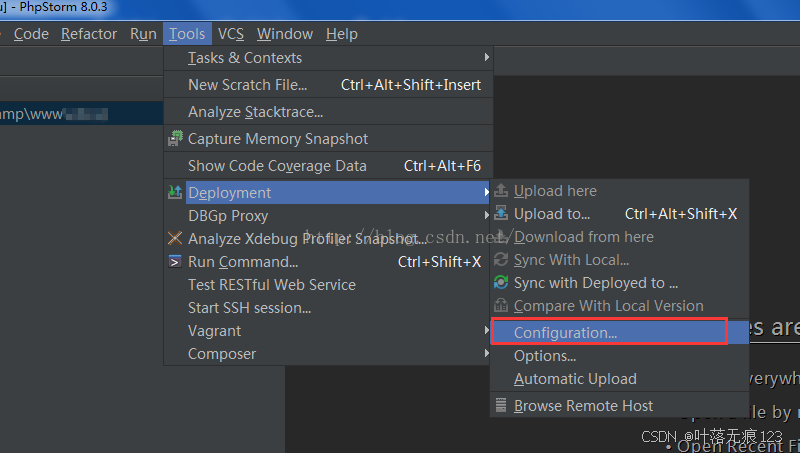The image size is (800, 453).
Task: Select Browse Remote Host
Action: tap(619, 406)
